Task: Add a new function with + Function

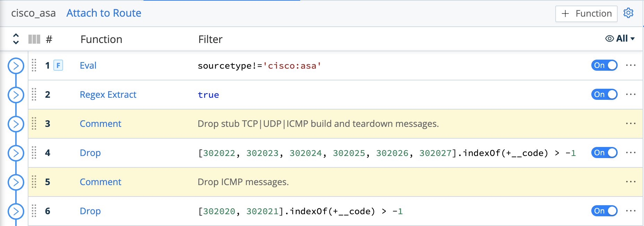Action: 586,14
